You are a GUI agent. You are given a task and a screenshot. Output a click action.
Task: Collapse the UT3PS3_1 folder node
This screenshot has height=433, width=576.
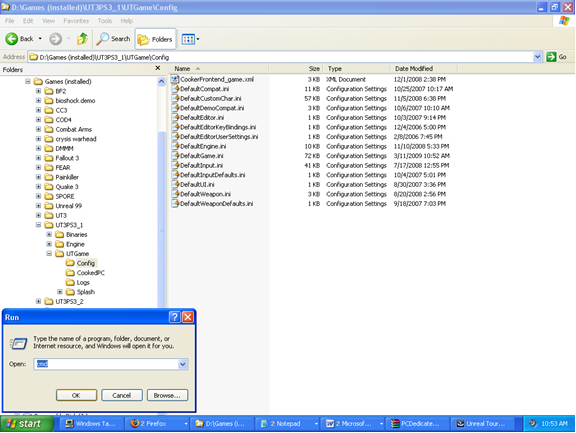tap(38, 225)
